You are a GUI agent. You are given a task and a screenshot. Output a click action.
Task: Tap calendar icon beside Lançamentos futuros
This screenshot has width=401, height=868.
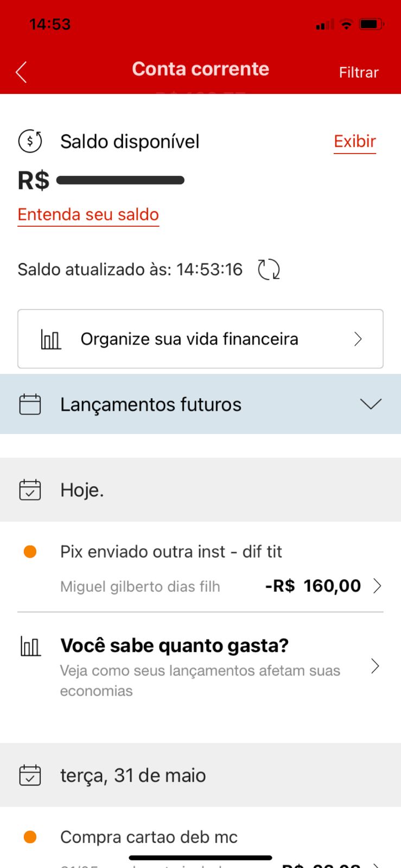pos(30,404)
